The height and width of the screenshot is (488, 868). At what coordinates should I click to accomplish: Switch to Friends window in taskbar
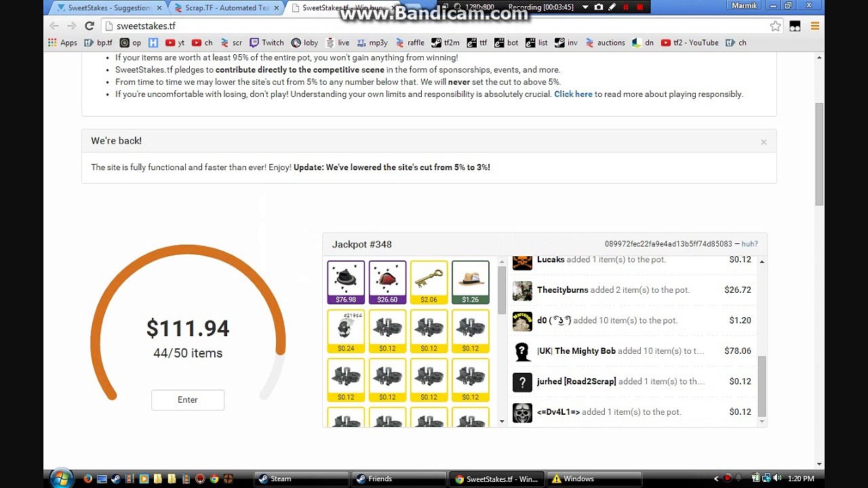[x=399, y=479]
